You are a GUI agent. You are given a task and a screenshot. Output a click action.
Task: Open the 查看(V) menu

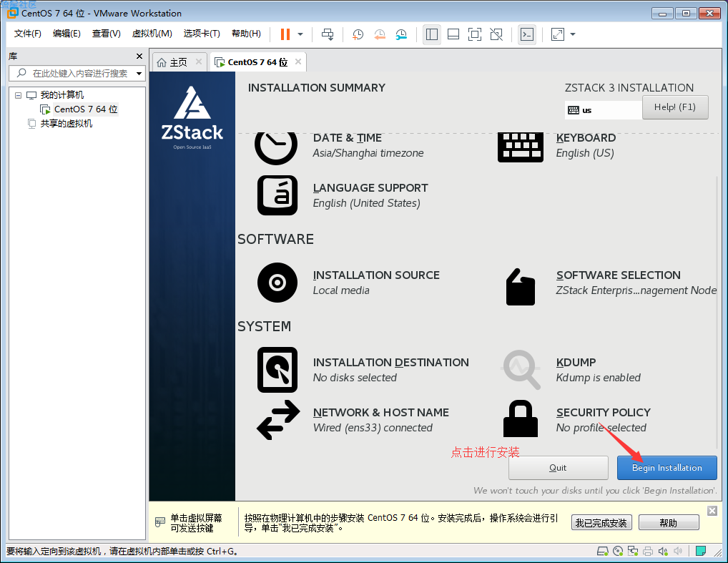click(x=107, y=34)
